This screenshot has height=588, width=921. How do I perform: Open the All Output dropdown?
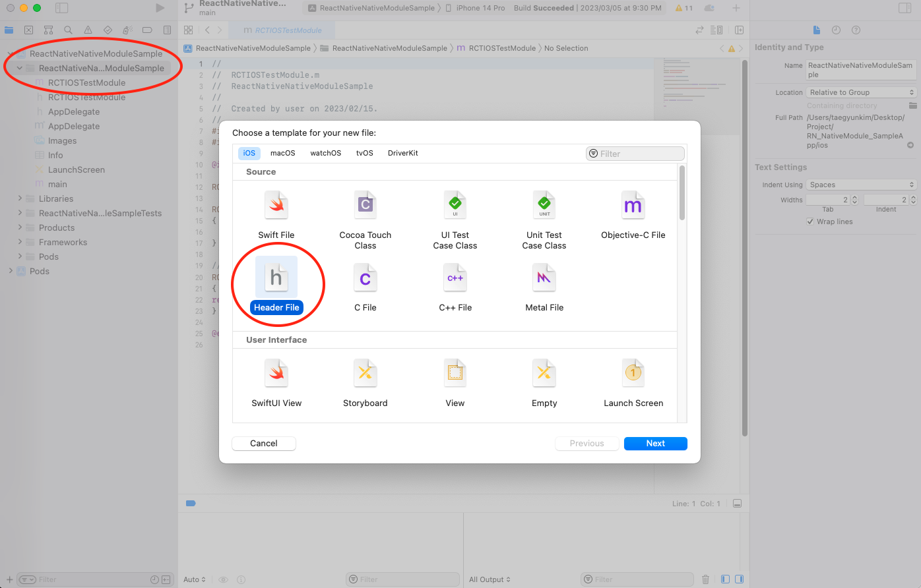pyautogui.click(x=490, y=579)
